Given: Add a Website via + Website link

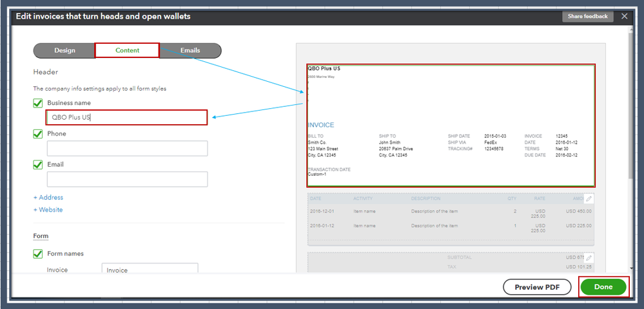Looking at the screenshot, I should 48,210.
